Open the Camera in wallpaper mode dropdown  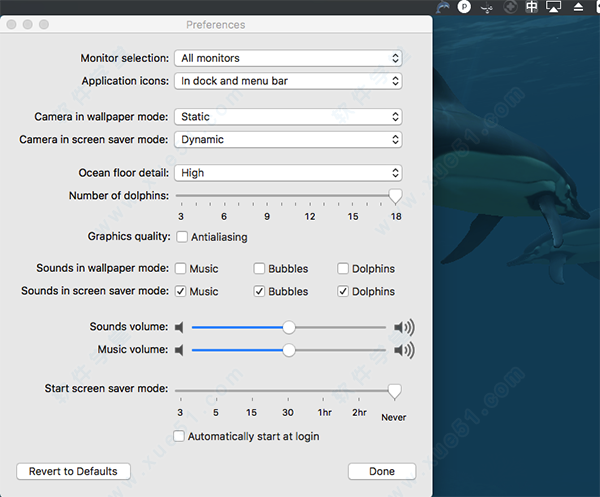tap(288, 117)
